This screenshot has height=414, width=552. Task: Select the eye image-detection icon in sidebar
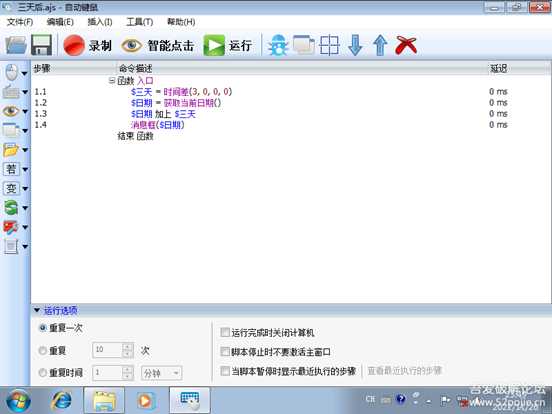[x=11, y=111]
